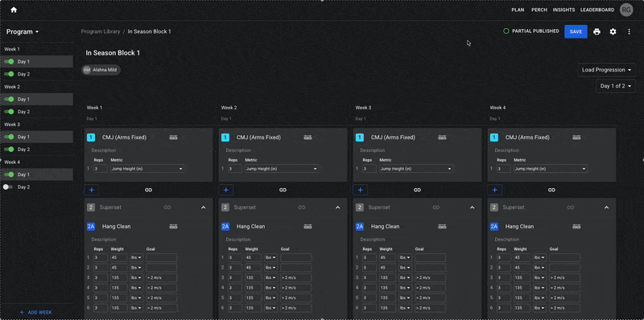Add exercise with Week 3 plus button
Screen dimensions: 644x320
(360, 190)
